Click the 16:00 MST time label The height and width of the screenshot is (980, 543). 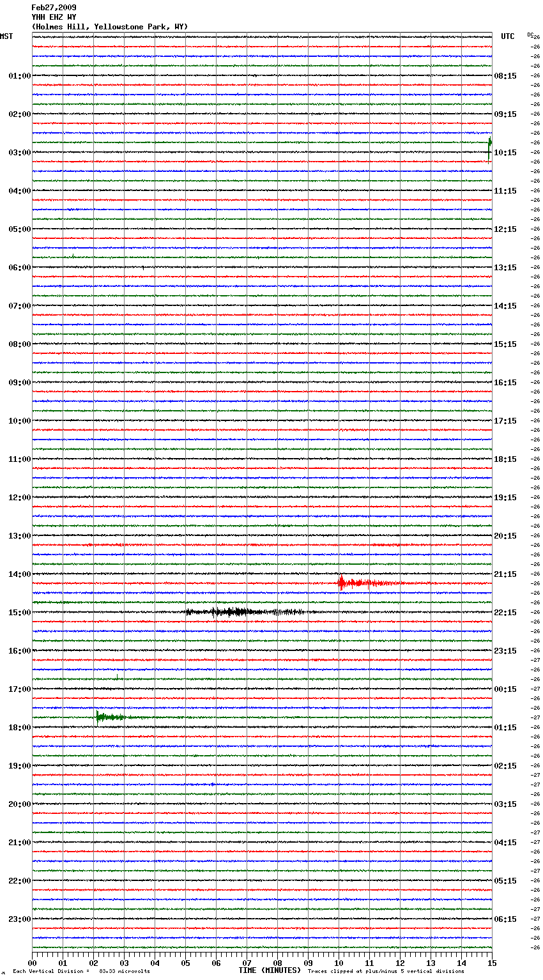click(20, 651)
